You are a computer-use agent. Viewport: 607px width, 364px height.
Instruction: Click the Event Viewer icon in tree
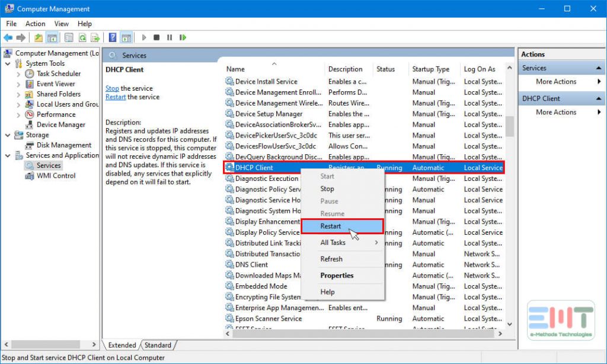[30, 84]
